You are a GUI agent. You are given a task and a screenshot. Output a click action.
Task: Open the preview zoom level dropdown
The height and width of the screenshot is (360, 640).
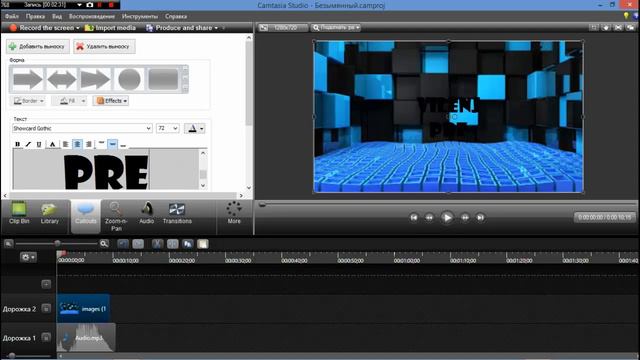[x=336, y=28]
